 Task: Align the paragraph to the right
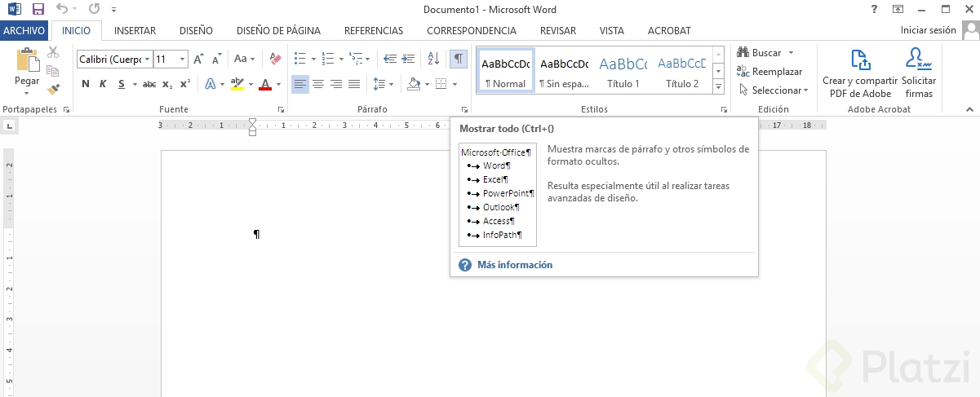pos(336,84)
